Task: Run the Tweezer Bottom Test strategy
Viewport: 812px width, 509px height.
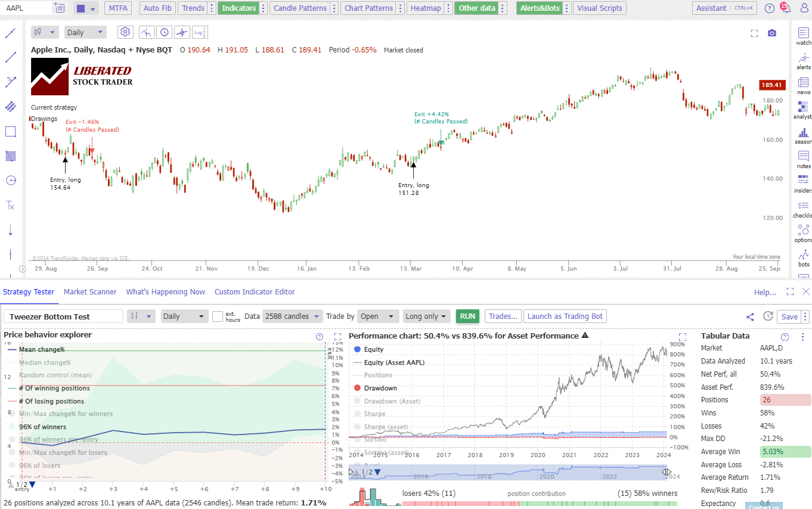Action: point(467,316)
